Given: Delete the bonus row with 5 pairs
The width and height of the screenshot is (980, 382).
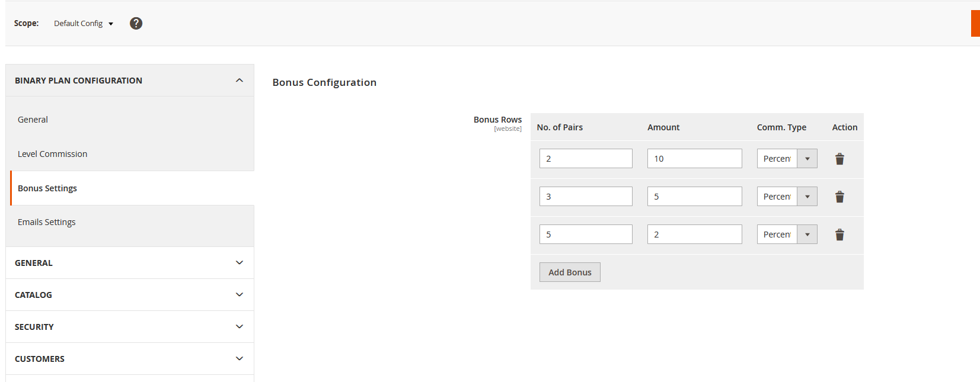Looking at the screenshot, I should [x=839, y=235].
